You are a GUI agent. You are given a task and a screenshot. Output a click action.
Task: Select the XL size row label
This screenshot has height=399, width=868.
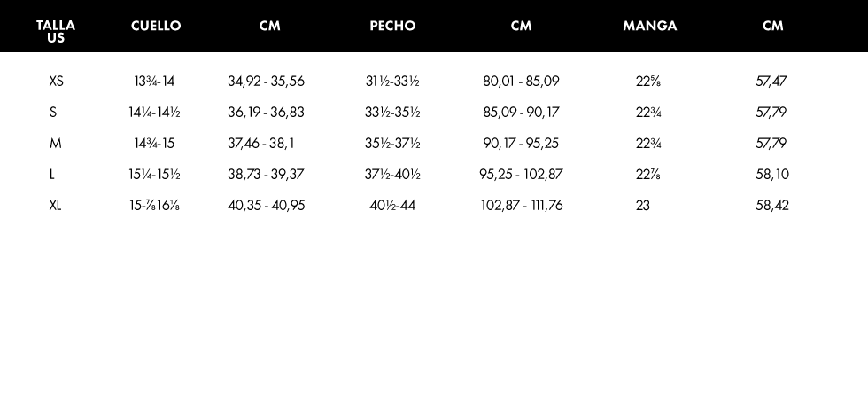[x=56, y=206]
